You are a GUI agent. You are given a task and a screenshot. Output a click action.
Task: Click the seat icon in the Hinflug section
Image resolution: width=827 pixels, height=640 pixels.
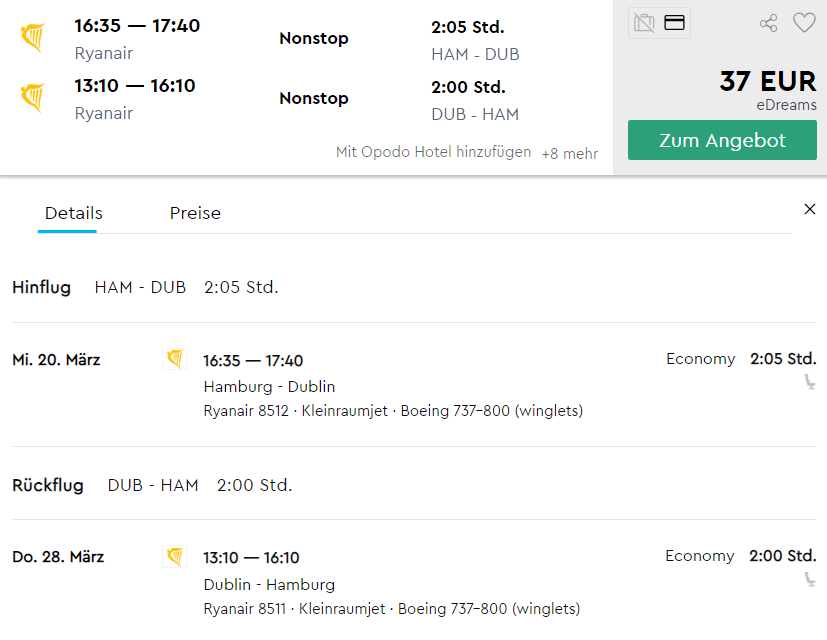click(x=809, y=381)
